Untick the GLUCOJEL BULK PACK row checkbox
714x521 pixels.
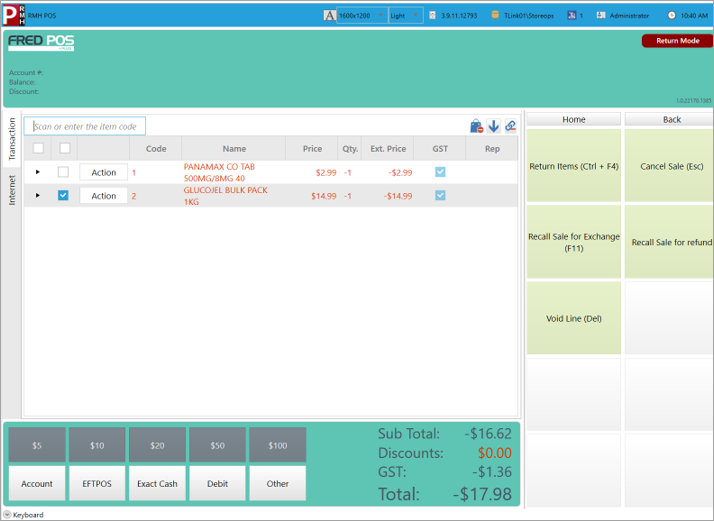[x=63, y=195]
